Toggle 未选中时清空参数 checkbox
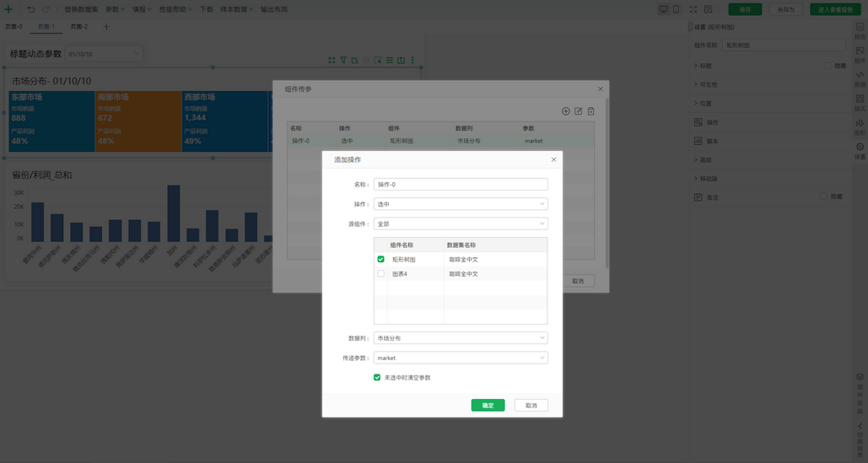 point(377,378)
